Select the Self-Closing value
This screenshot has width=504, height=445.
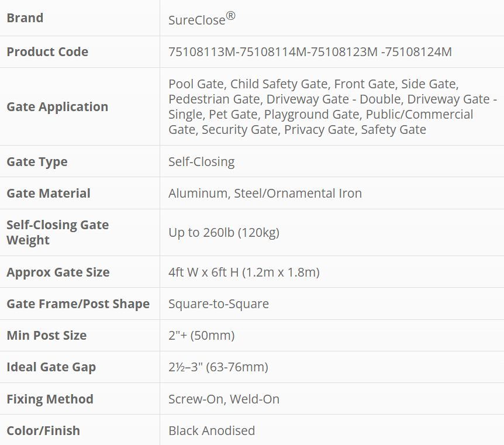[x=201, y=161]
